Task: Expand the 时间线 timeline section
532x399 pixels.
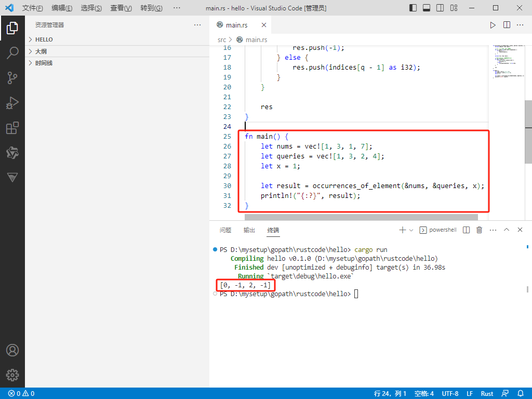Action: click(118, 63)
